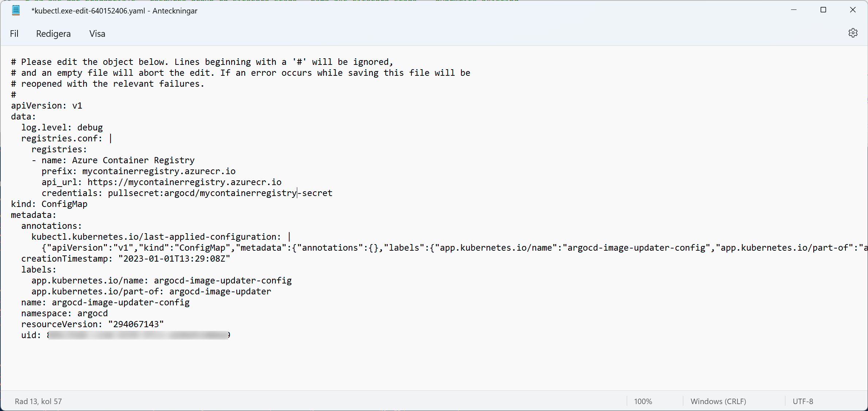
Task: Click the file name in the title bar
Action: tap(114, 11)
